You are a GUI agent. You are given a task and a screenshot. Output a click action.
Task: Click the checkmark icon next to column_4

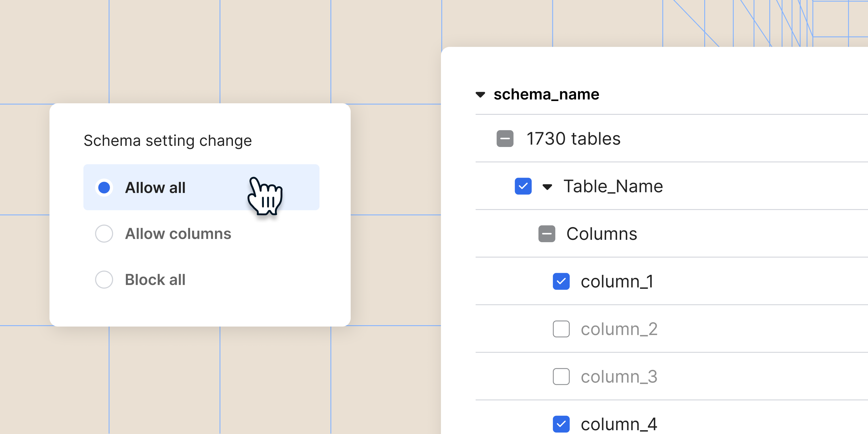[x=561, y=424]
